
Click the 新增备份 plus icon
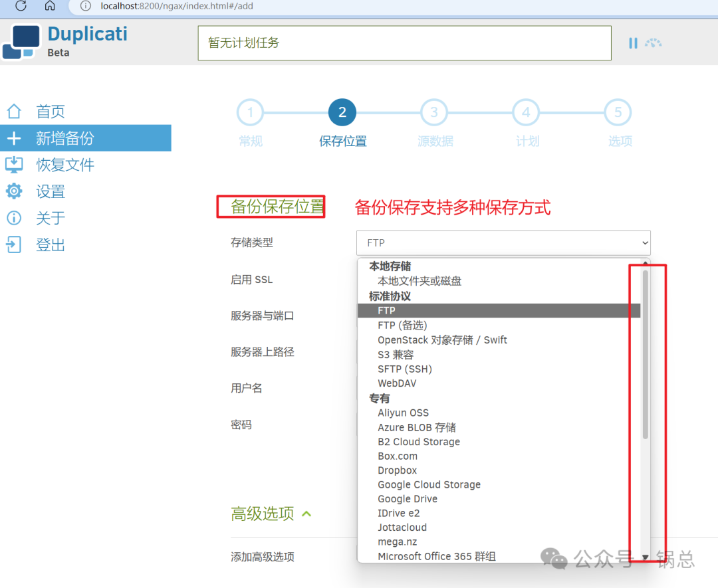pyautogui.click(x=14, y=138)
